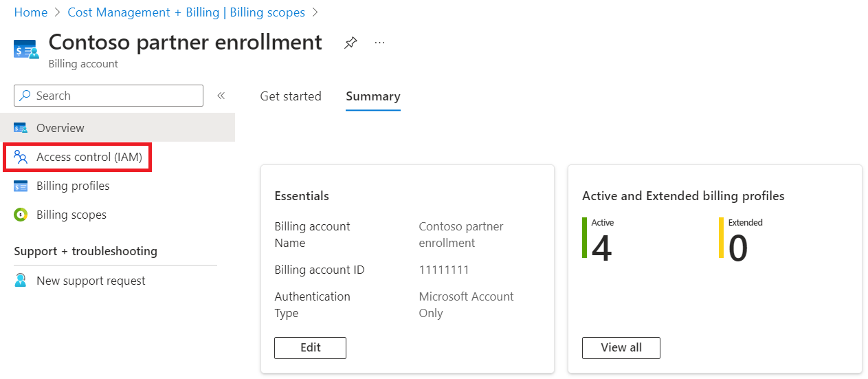Select the Summary tab
Viewport: 868px width, 379px height.
(373, 96)
